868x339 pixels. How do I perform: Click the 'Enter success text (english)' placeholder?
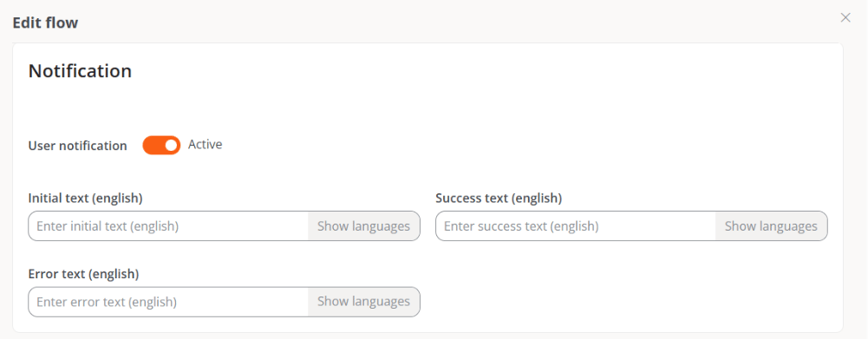(521, 226)
